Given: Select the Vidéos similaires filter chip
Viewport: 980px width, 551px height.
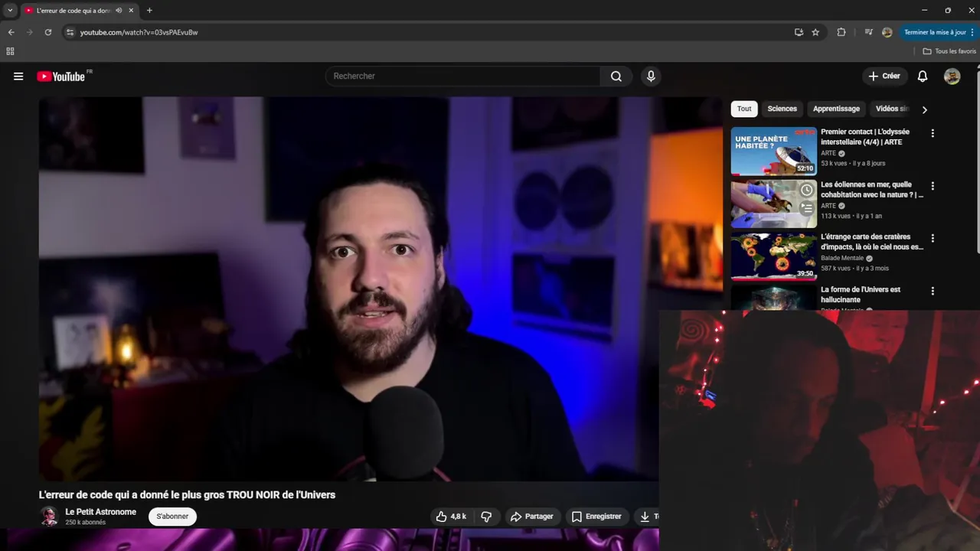Looking at the screenshot, I should [892, 109].
